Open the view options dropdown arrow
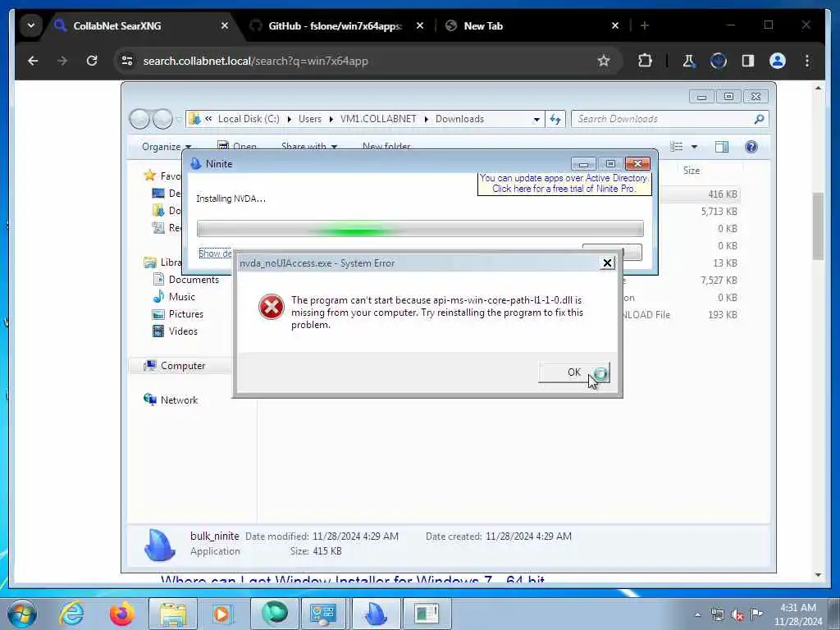 coord(694,147)
